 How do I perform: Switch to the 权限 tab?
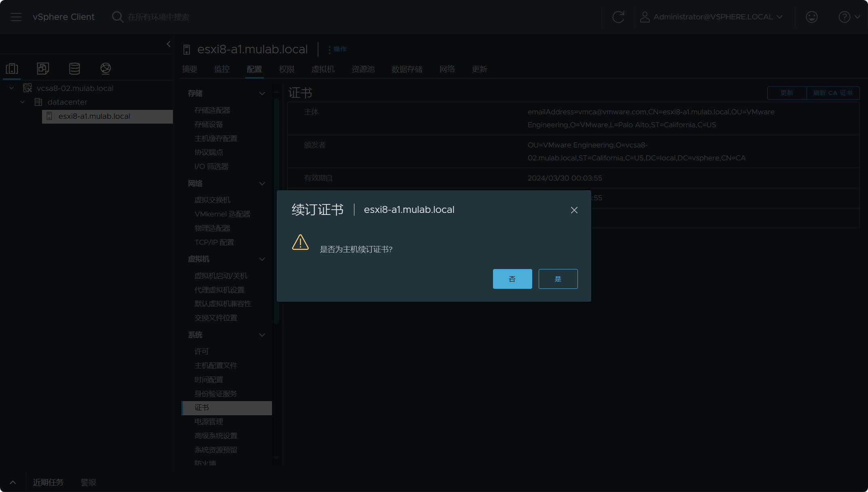click(287, 69)
